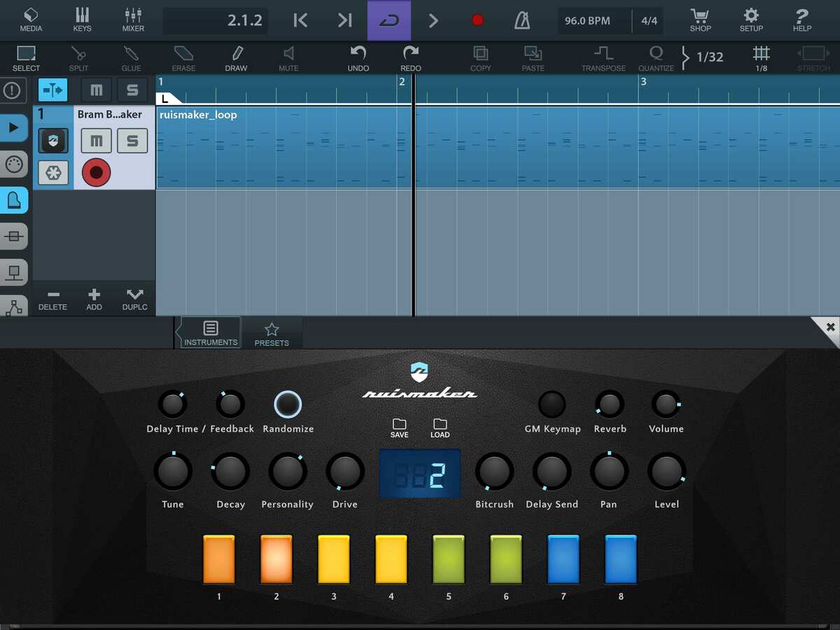840x630 pixels.
Task: Choose the Mute tool
Action: coord(288,58)
